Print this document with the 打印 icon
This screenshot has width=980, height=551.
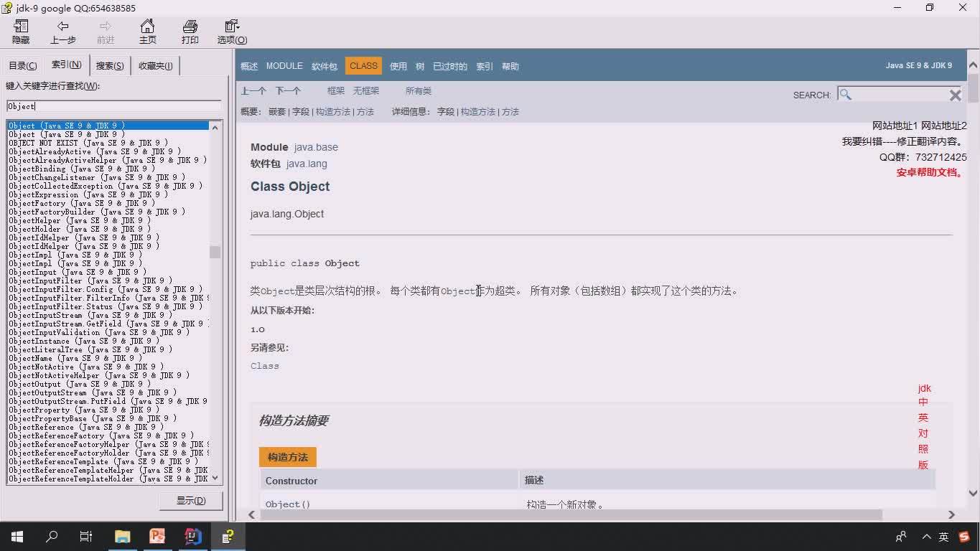190,32
